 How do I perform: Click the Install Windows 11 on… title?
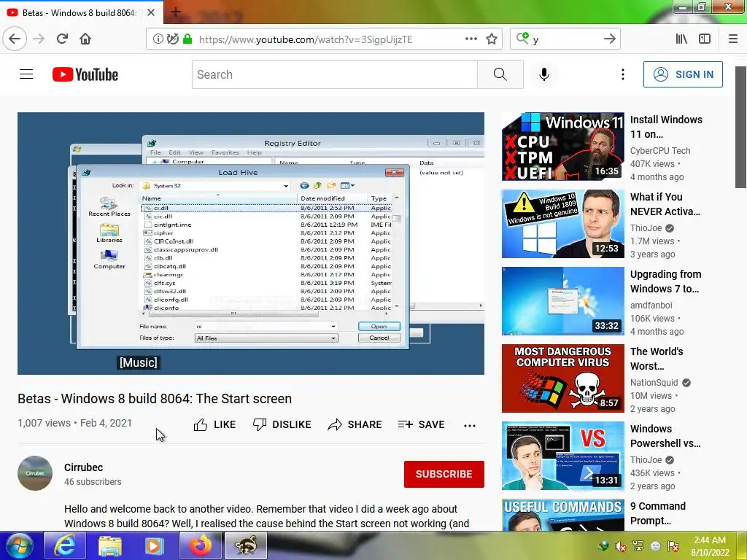click(666, 127)
